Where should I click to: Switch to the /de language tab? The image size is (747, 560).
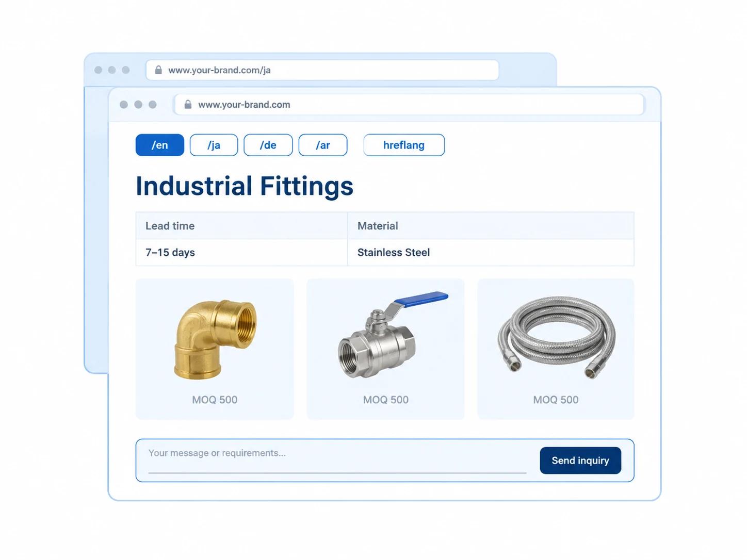[x=268, y=145]
